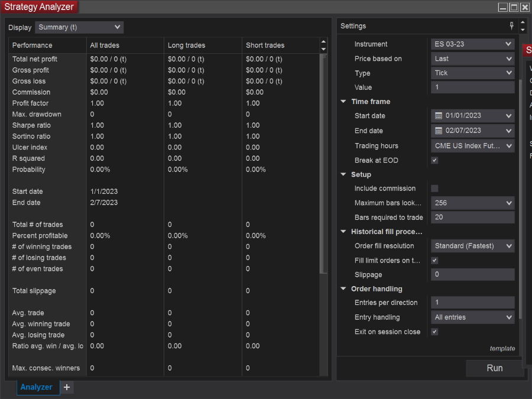Open Maximum bars look back dropdown
The height and width of the screenshot is (399, 532).
click(x=473, y=203)
